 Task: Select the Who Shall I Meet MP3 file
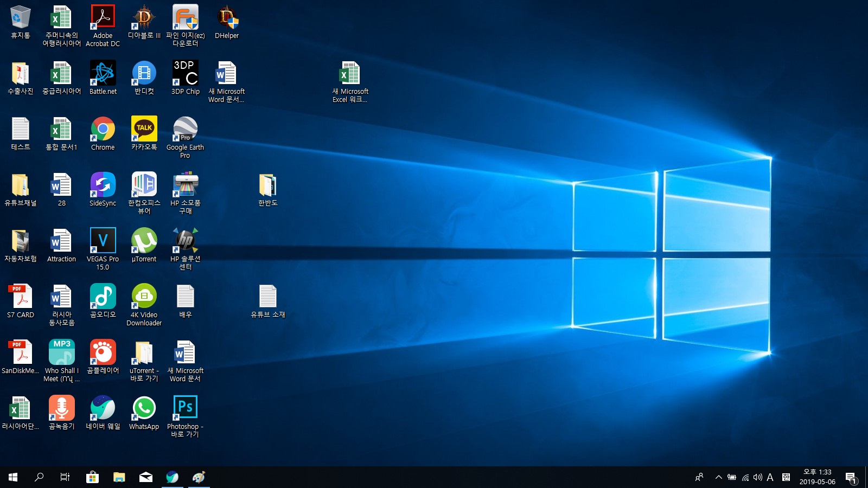point(62,361)
